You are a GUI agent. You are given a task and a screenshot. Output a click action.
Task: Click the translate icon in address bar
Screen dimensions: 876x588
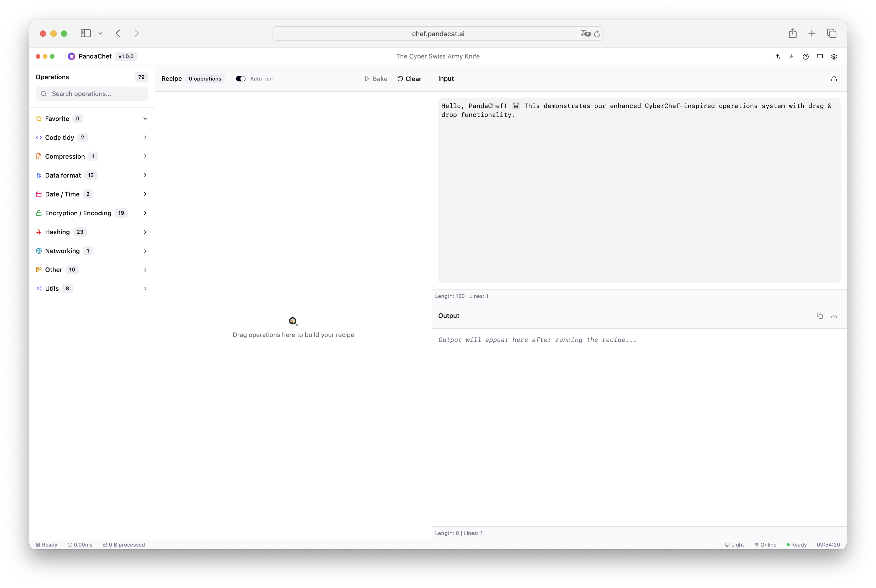[585, 34]
